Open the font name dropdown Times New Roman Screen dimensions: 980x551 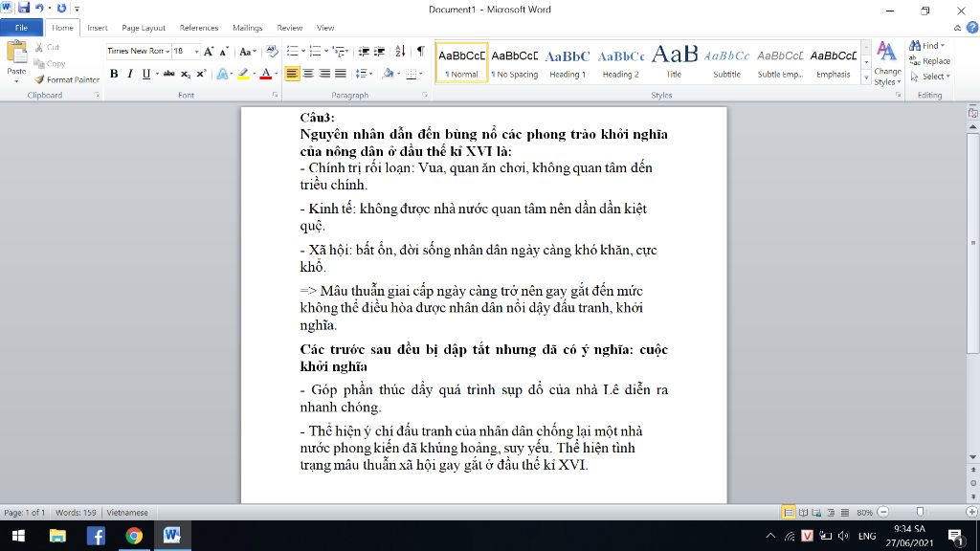tap(167, 52)
